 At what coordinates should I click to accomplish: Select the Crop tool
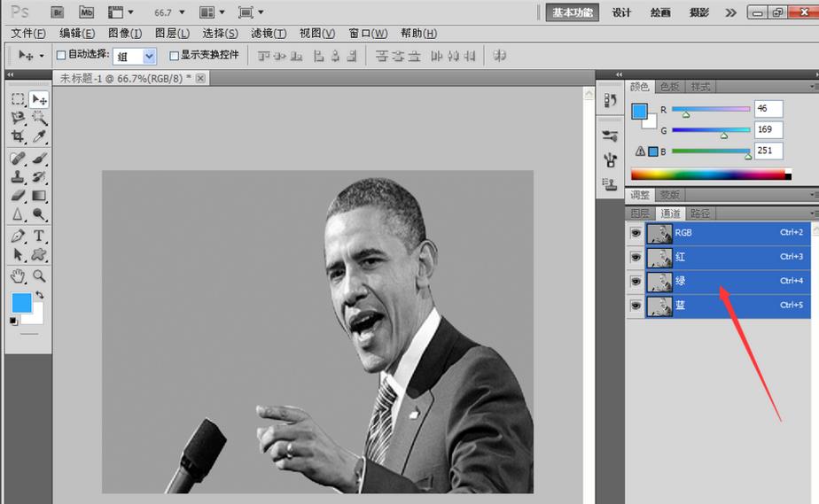(18, 136)
